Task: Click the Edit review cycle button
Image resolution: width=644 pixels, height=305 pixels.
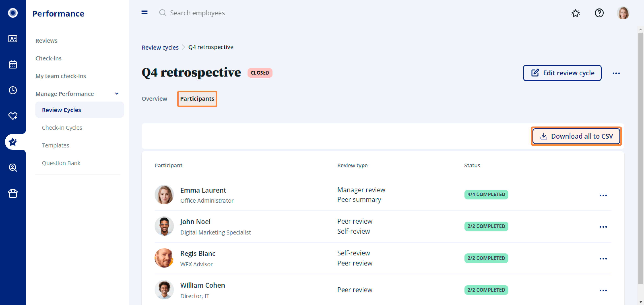Action: [x=562, y=73]
